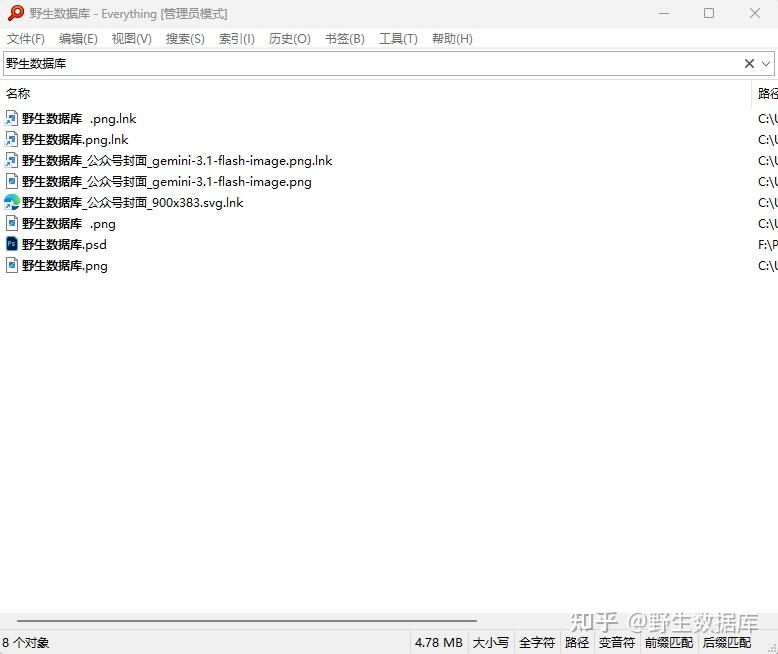Toggle 变音符 diacritics in status bar

pyautogui.click(x=617, y=643)
